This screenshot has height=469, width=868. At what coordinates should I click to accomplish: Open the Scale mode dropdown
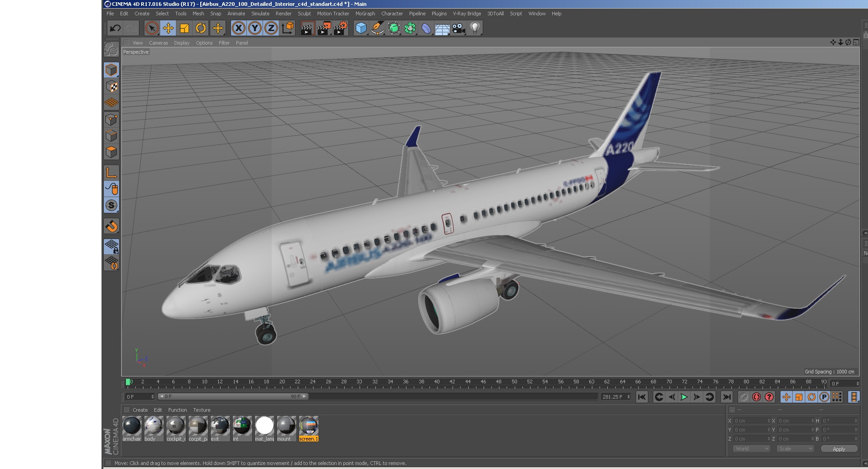[x=795, y=449]
